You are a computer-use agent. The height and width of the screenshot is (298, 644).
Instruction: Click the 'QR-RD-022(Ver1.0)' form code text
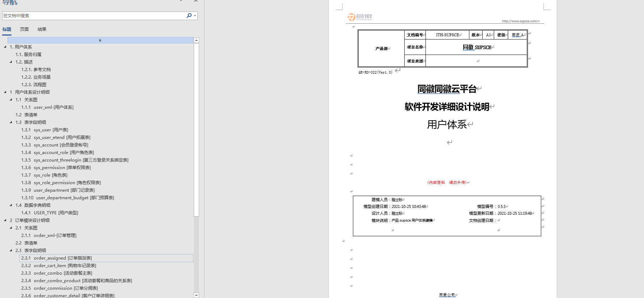tap(375, 72)
